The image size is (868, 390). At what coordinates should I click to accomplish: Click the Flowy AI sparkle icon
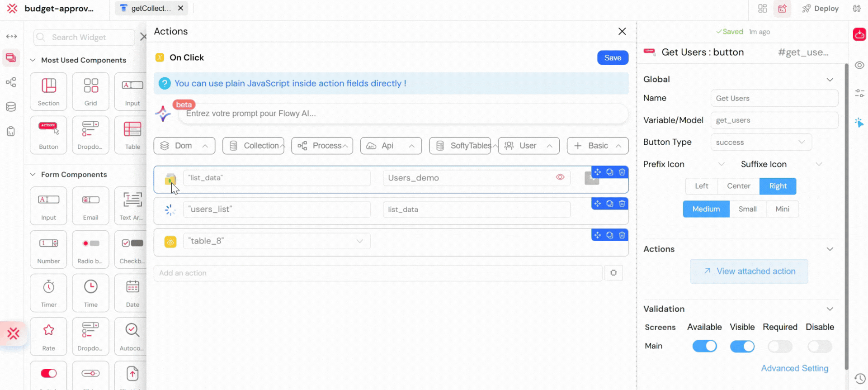163,114
